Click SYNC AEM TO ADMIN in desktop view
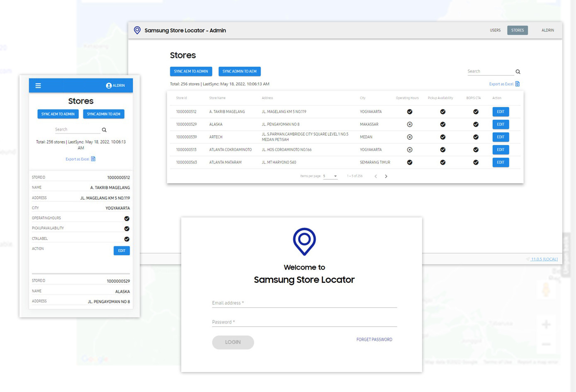Viewport: 576px width, 392px height. pos(191,71)
